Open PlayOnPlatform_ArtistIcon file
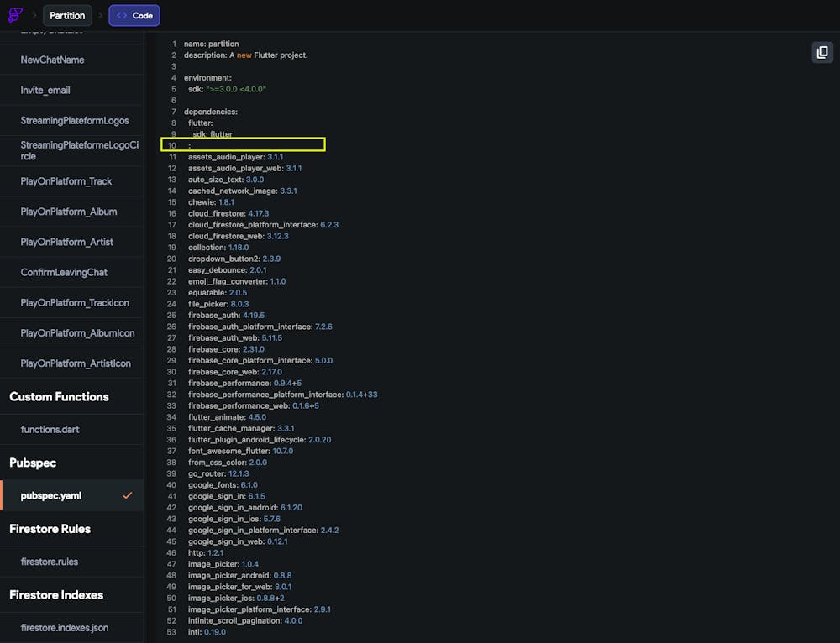The width and height of the screenshot is (840, 643). [x=76, y=363]
